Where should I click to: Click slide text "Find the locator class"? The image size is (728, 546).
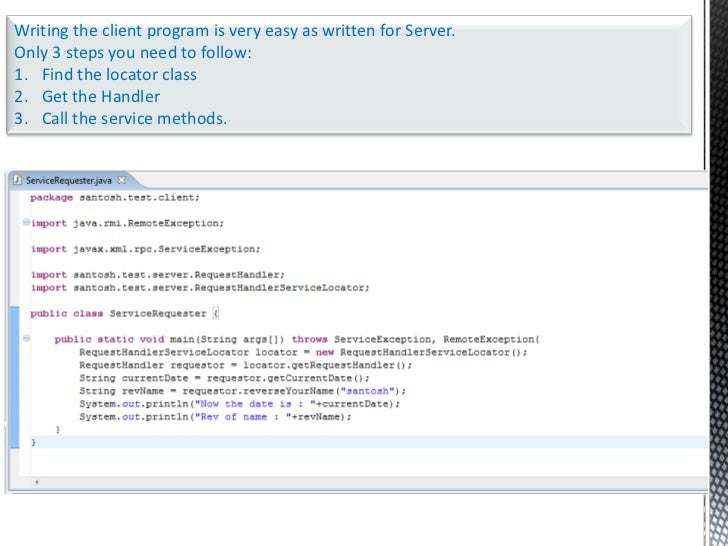click(x=119, y=75)
